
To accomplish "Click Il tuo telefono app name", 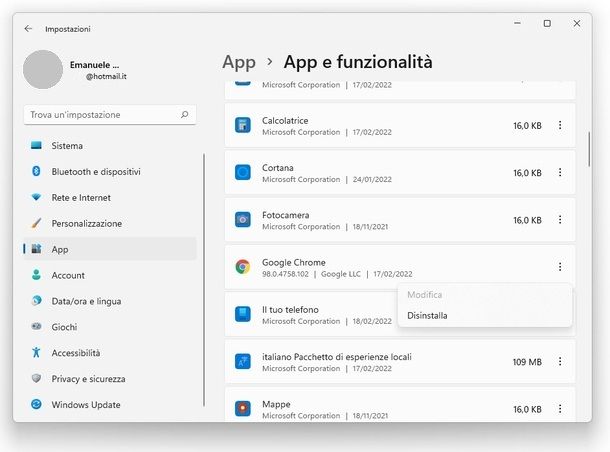I will 290,310.
